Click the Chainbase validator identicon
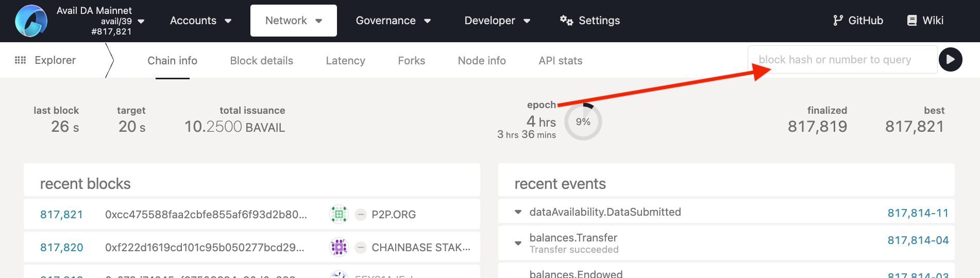The height and width of the screenshot is (278, 980). 339,248
